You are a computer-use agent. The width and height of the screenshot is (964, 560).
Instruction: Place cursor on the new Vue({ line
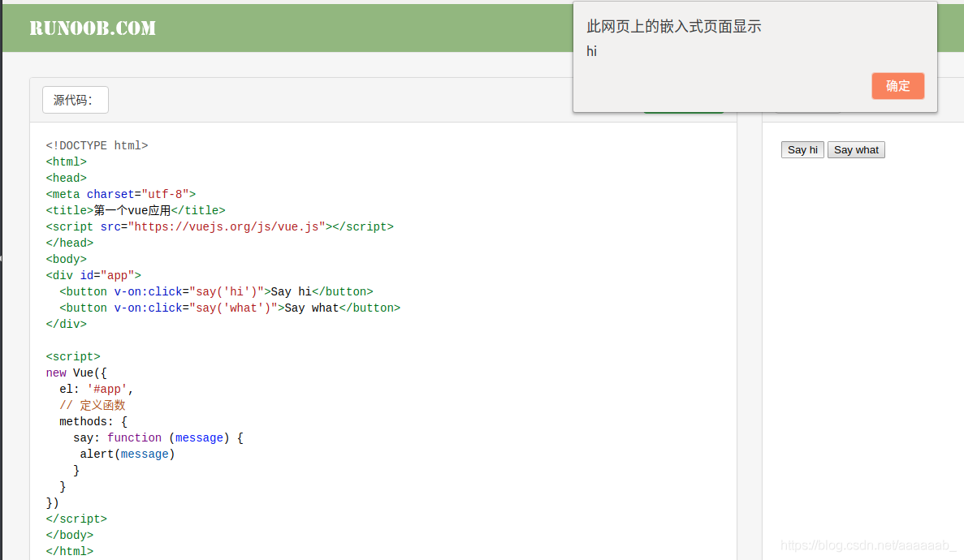point(76,373)
